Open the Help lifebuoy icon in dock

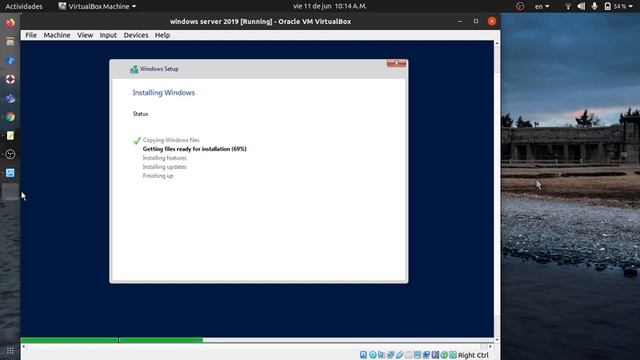(x=10, y=79)
